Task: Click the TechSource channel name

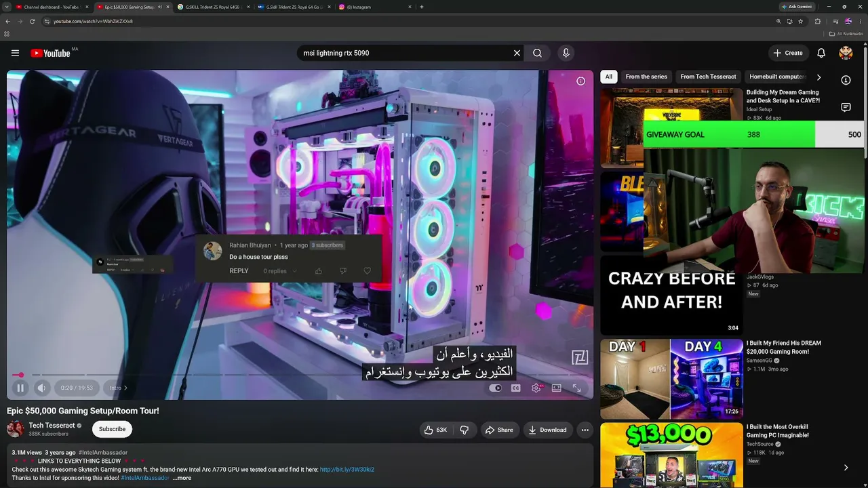Action: click(x=762, y=444)
